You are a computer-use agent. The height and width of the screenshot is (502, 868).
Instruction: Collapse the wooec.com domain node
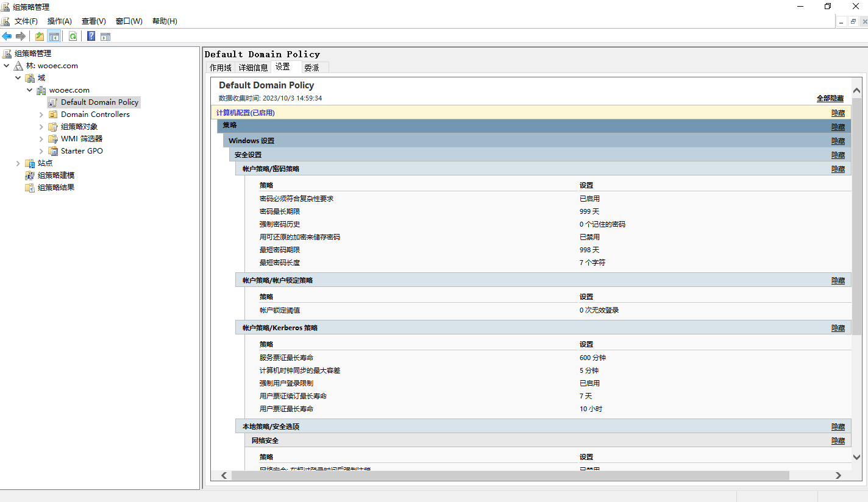30,90
